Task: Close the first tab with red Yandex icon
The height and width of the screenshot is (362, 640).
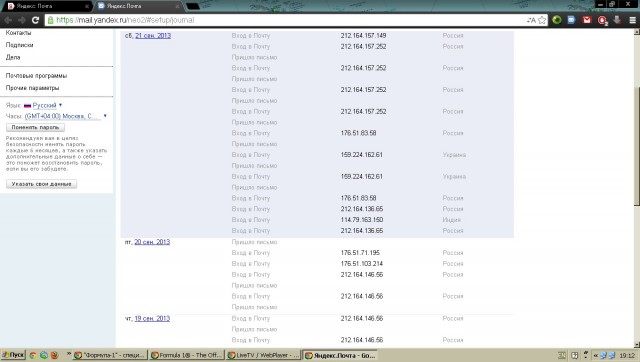Action: click(87, 6)
